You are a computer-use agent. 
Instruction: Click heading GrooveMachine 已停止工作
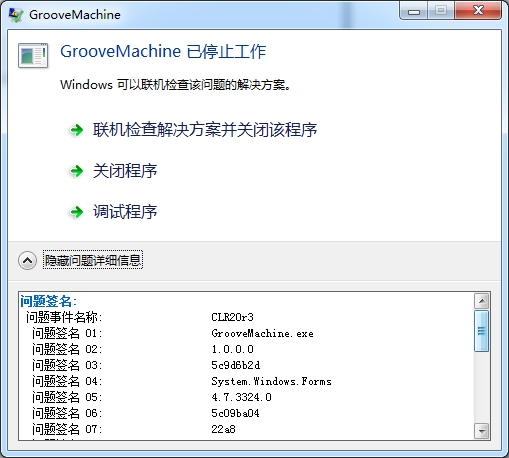tap(163, 52)
